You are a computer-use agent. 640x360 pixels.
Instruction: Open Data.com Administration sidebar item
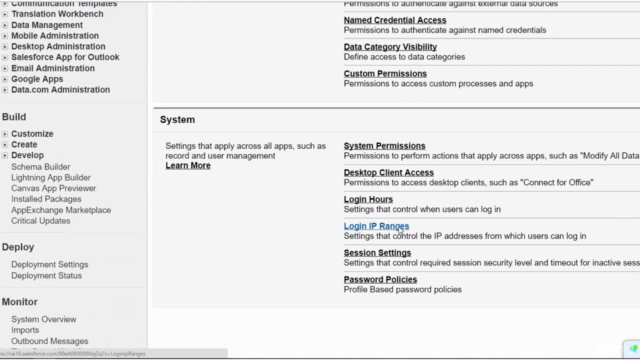click(x=60, y=89)
